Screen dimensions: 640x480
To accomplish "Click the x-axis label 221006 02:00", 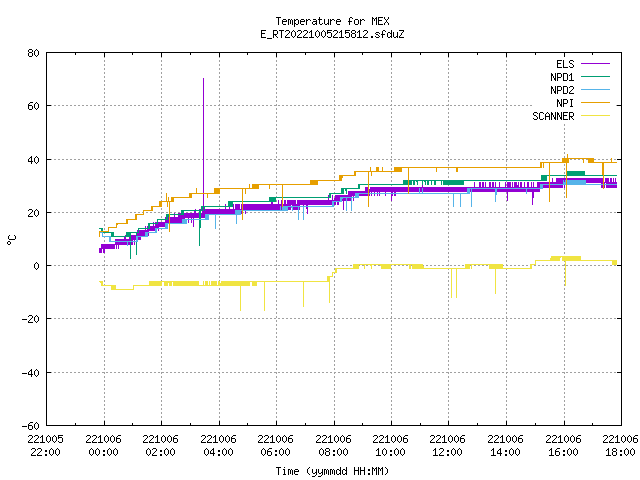I will tap(160, 446).
